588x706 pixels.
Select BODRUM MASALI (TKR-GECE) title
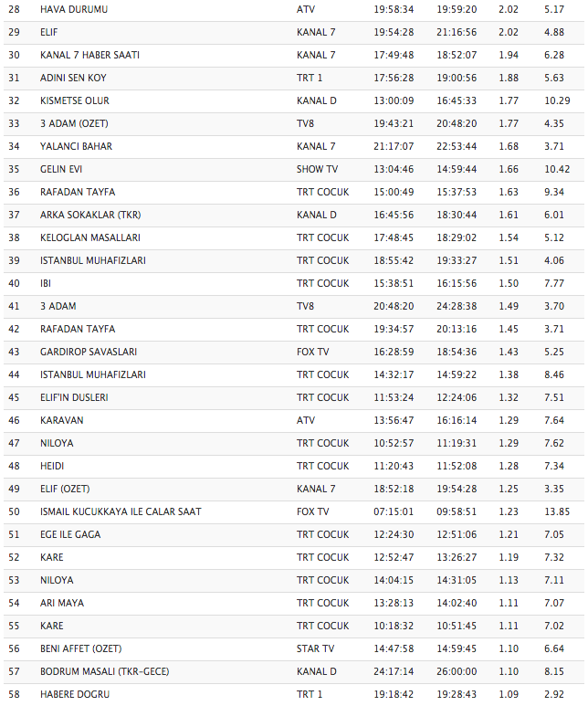104,671
